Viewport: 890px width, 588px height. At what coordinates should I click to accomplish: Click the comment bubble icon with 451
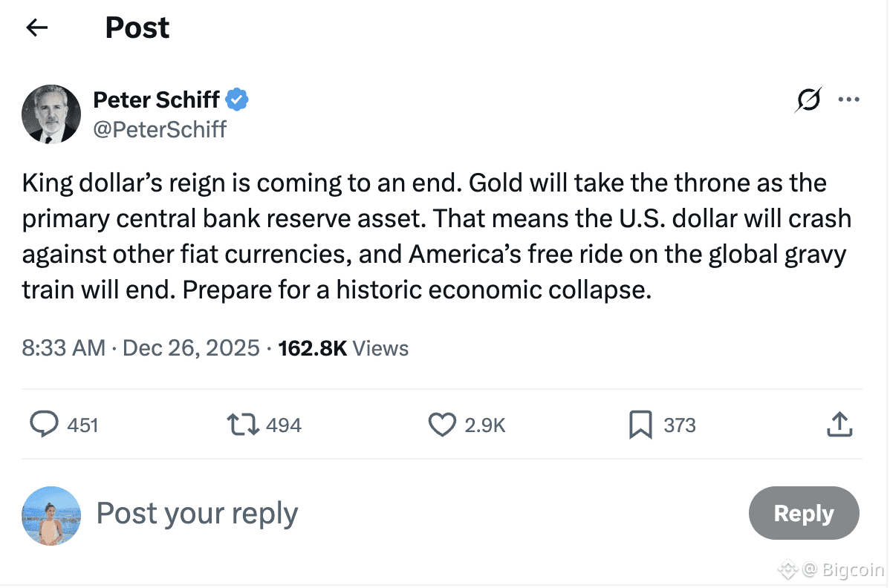click(45, 425)
